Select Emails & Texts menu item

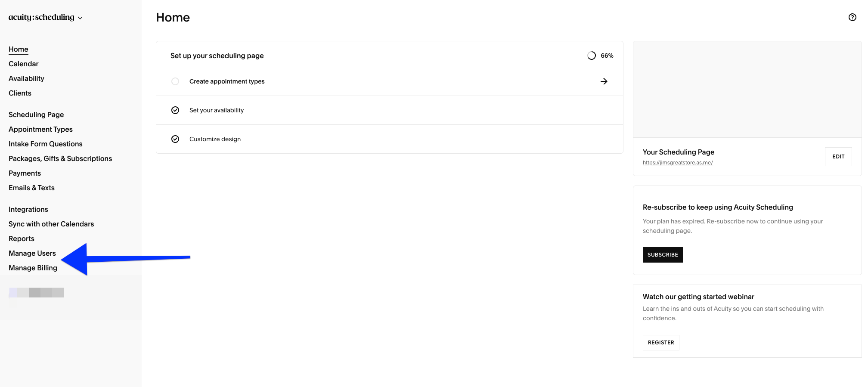31,188
